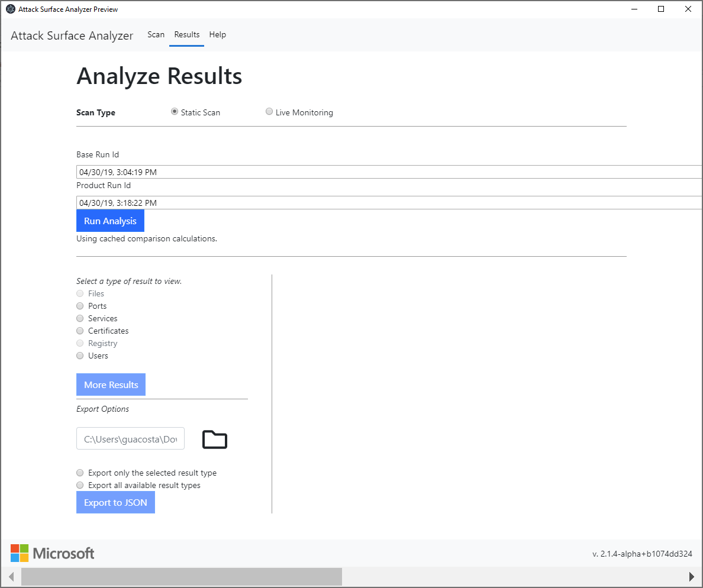
Task: Export the results to JSON
Action: pos(115,502)
